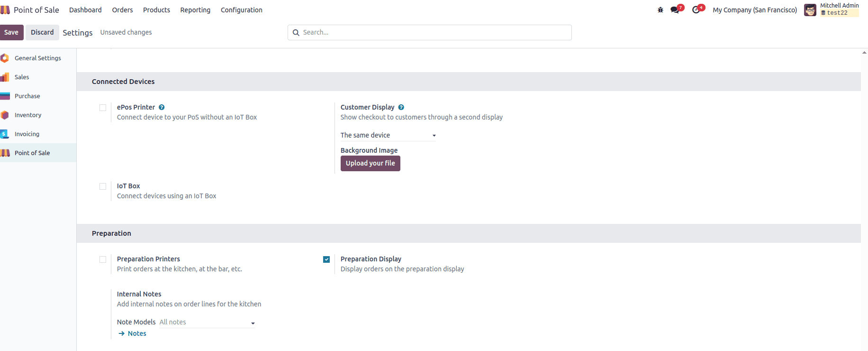
Task: Enable the Preparation Printers checkbox
Action: pos(103,259)
